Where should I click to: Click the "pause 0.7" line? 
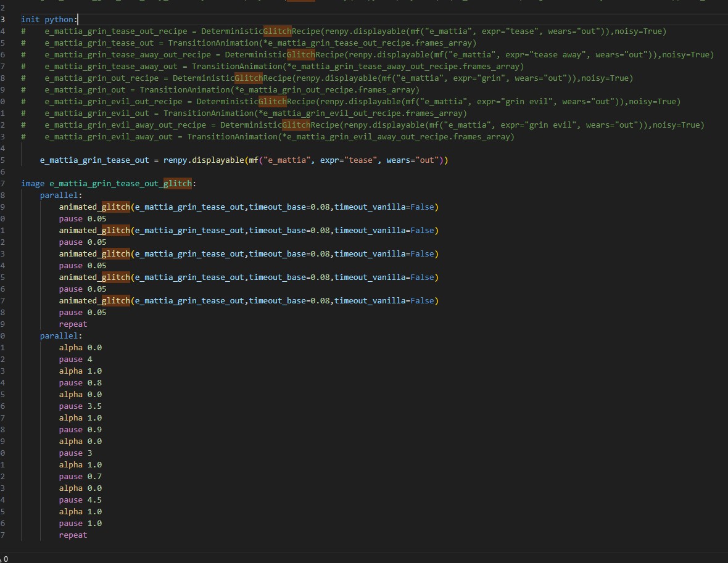[80, 477]
